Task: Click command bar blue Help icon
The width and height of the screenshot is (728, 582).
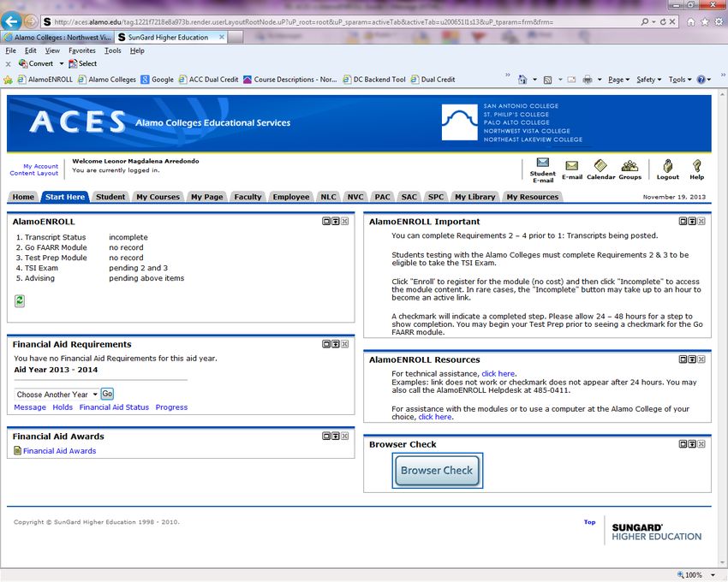Action: point(701,80)
